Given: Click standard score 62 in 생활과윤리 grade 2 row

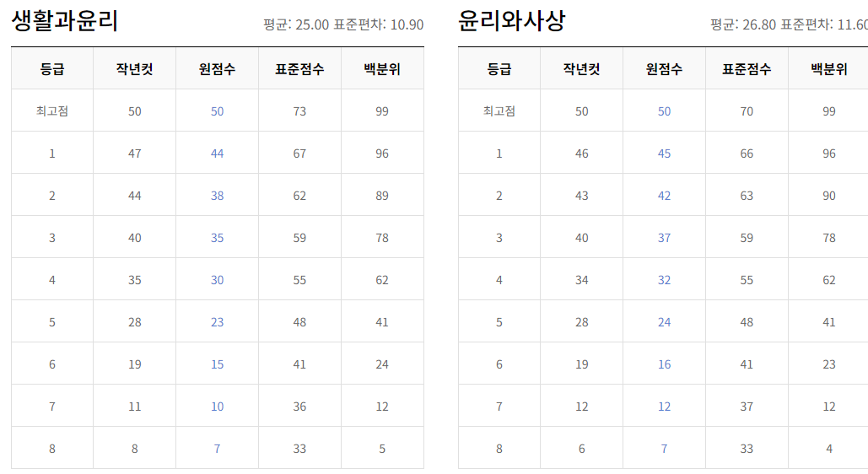Looking at the screenshot, I should [x=299, y=196].
